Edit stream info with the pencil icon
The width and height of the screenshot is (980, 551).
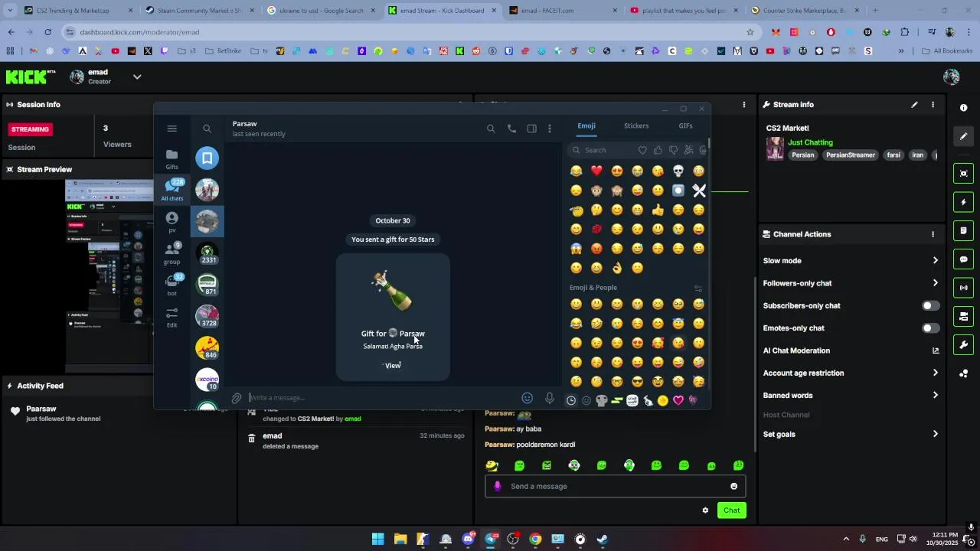click(x=914, y=105)
